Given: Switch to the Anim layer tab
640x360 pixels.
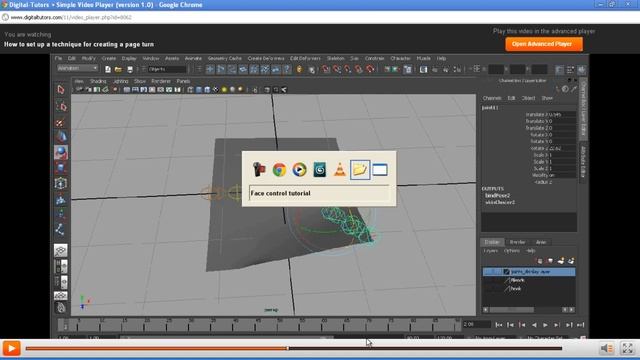Looking at the screenshot, I should [541, 242].
